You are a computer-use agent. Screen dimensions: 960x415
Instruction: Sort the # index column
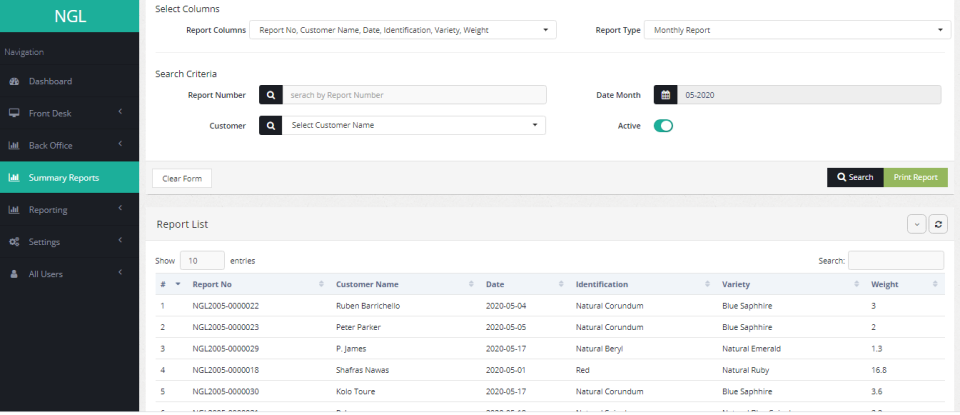click(x=171, y=285)
